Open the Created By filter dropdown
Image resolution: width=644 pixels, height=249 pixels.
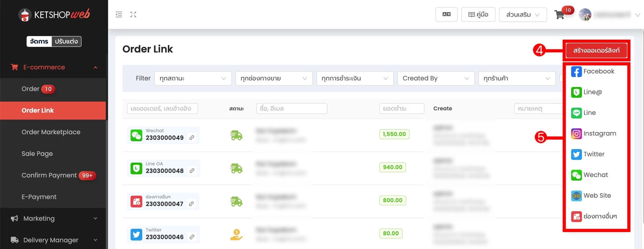436,78
